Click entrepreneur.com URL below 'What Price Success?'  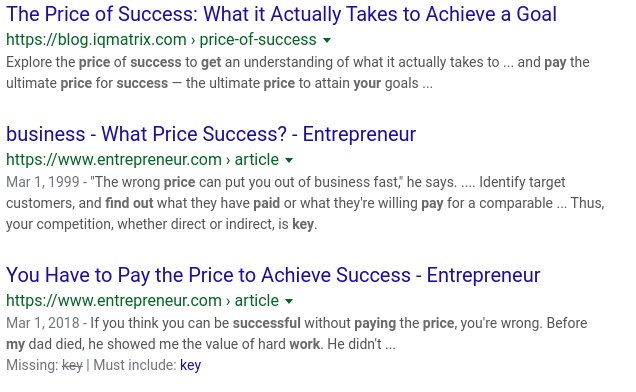pyautogui.click(x=114, y=160)
